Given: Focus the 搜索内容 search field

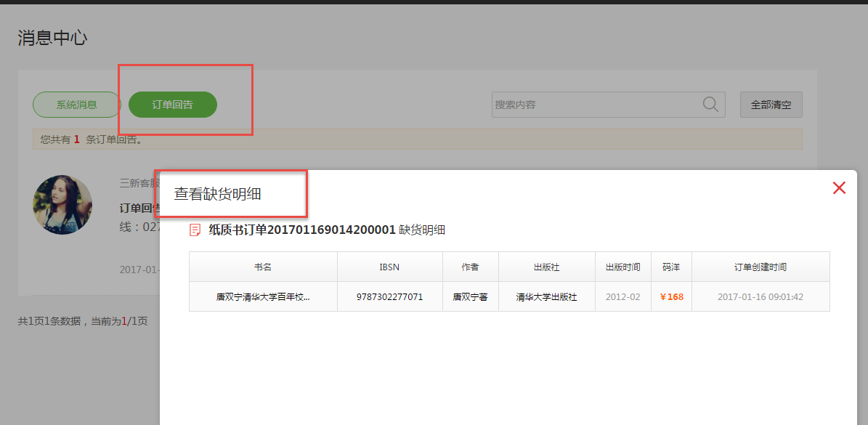Looking at the screenshot, I should tap(609, 105).
